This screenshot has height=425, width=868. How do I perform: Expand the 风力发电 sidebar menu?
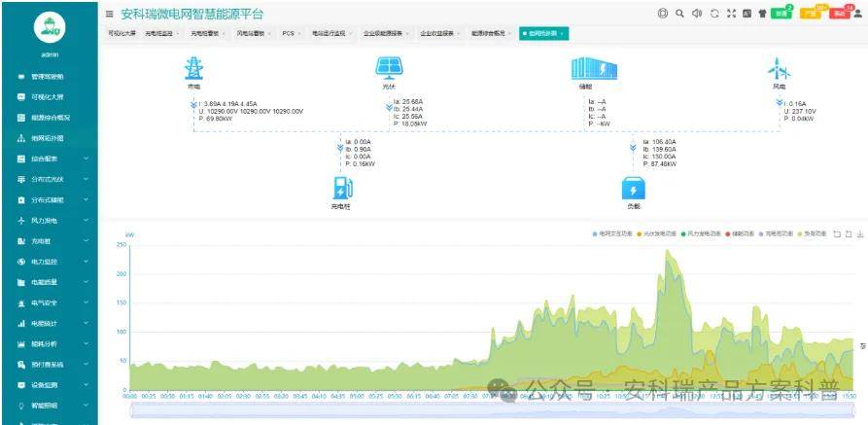point(52,221)
